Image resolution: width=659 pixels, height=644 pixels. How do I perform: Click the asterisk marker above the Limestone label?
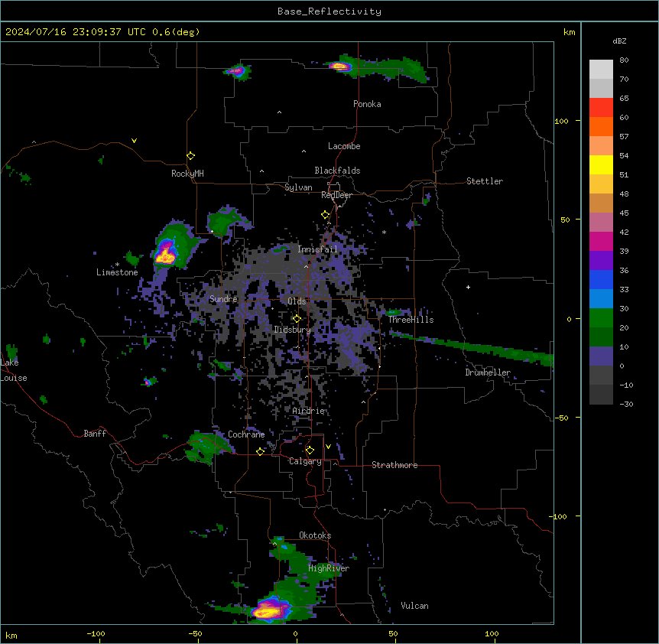(x=117, y=265)
